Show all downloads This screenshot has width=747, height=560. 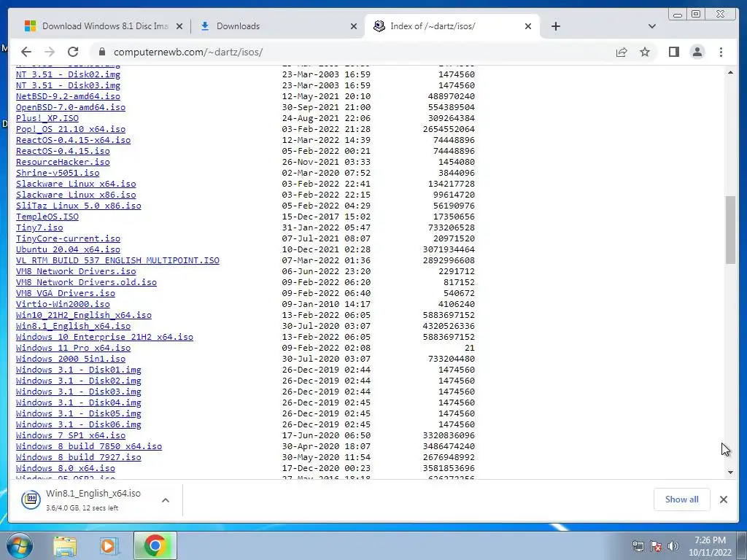click(682, 499)
